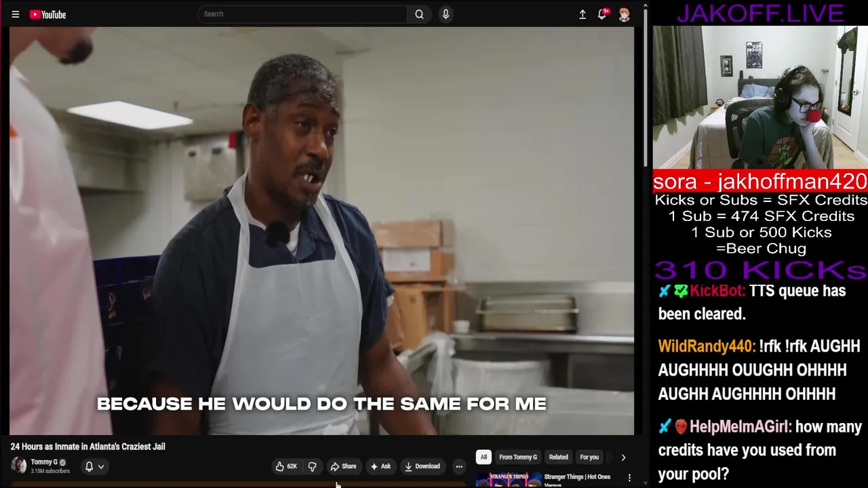Show more filter chips with right arrow
This screenshot has width=868, height=488.
623,457
